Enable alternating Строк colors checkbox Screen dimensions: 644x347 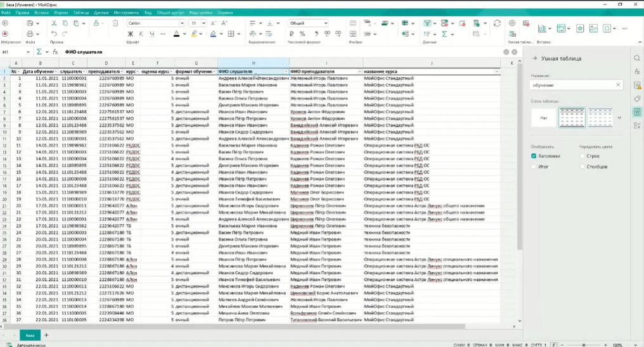(582, 156)
